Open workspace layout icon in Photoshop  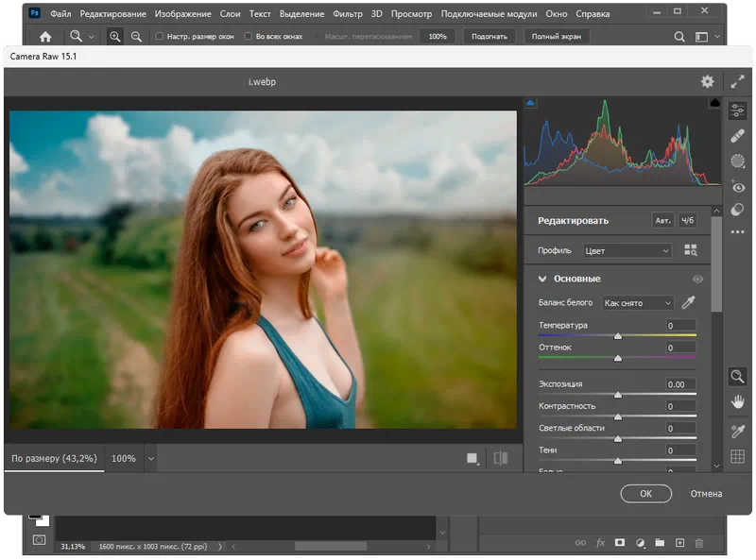[x=701, y=37]
